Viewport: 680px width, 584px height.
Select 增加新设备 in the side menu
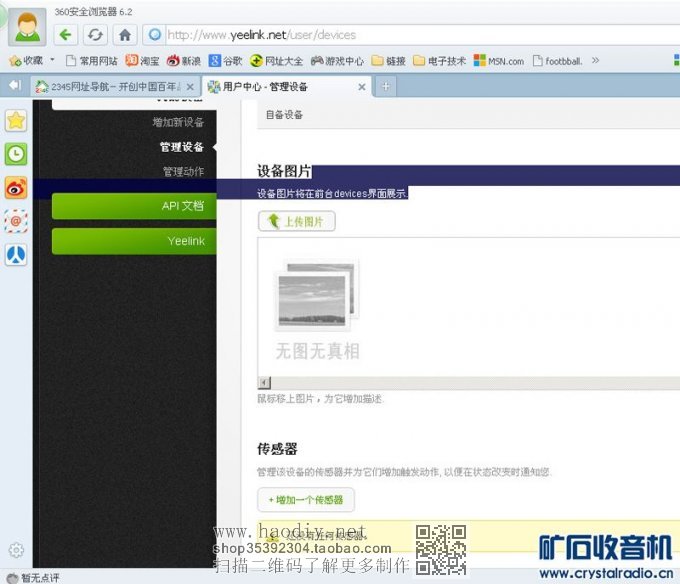[x=178, y=122]
